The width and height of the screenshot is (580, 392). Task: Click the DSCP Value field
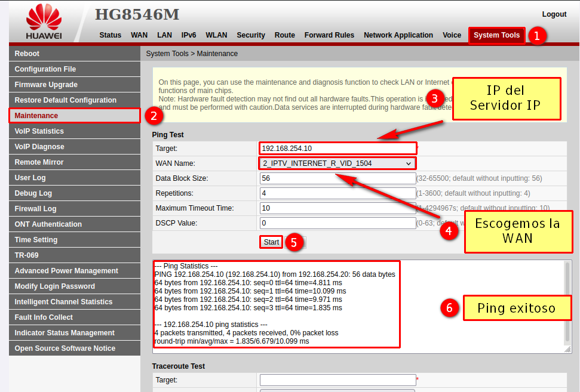pyautogui.click(x=337, y=223)
